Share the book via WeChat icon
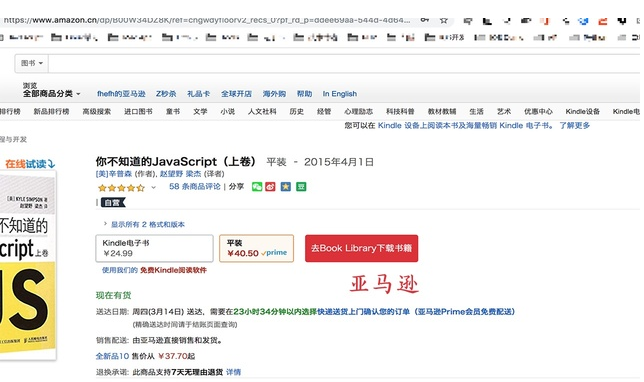 (x=257, y=187)
